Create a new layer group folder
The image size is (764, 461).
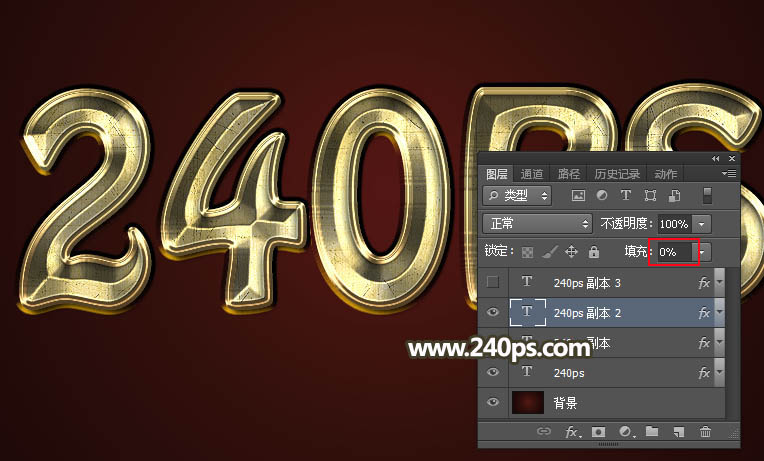tap(652, 431)
